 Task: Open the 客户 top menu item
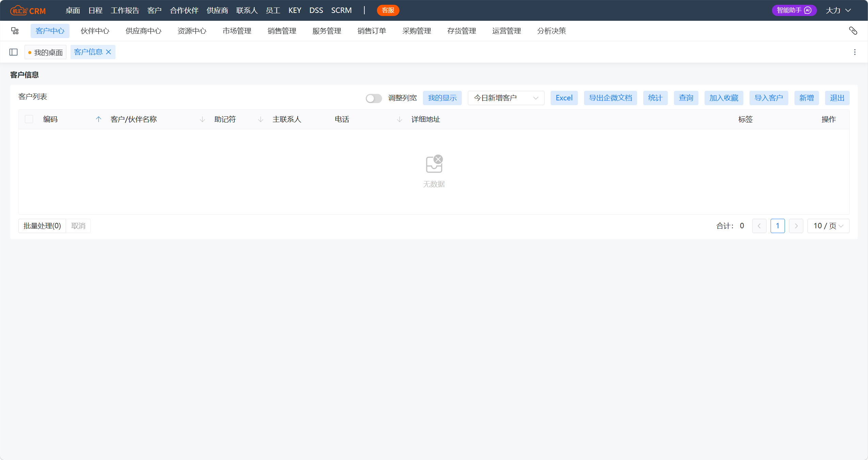click(x=154, y=11)
